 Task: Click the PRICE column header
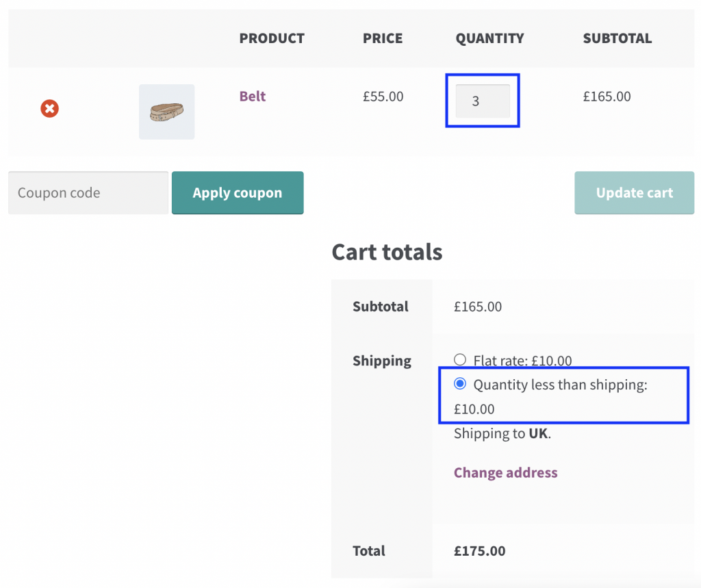point(382,38)
